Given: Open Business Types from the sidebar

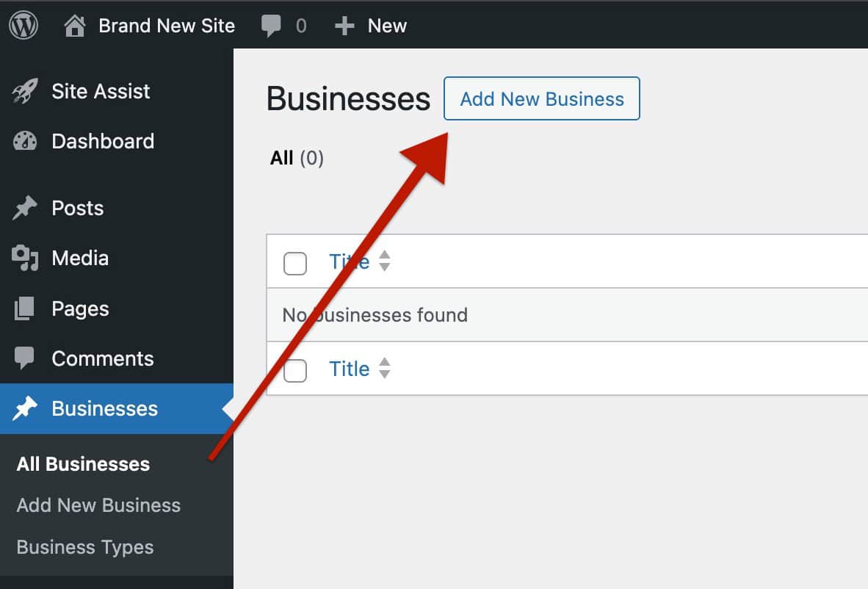Looking at the screenshot, I should pyautogui.click(x=84, y=546).
